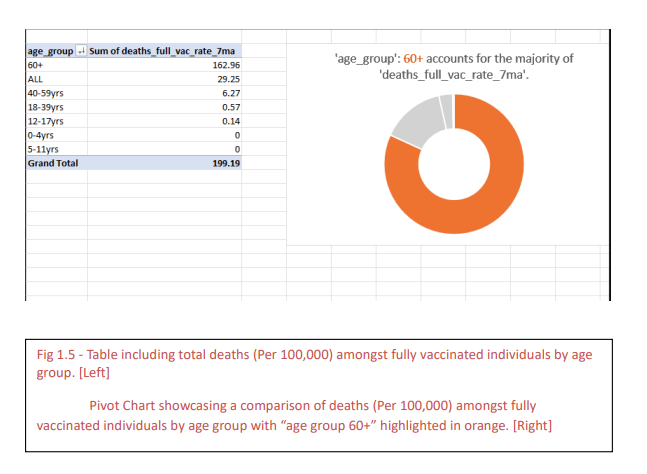
Task: Click the value cell 162.96
Action: point(225,65)
